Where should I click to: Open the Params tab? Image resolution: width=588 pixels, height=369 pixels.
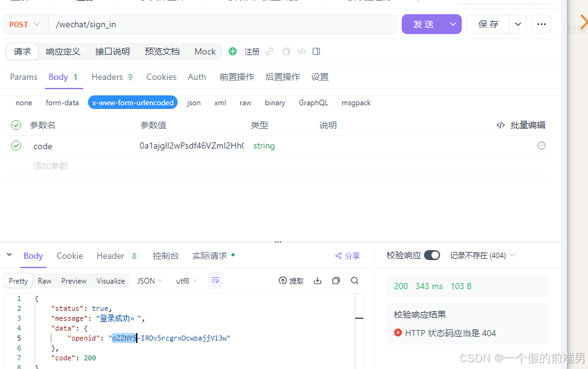(x=24, y=77)
